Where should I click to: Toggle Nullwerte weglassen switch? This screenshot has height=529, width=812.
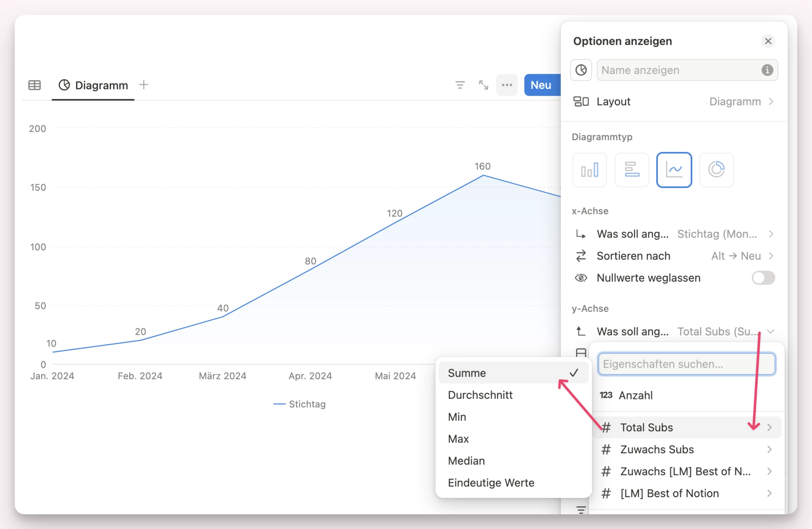pyautogui.click(x=763, y=278)
